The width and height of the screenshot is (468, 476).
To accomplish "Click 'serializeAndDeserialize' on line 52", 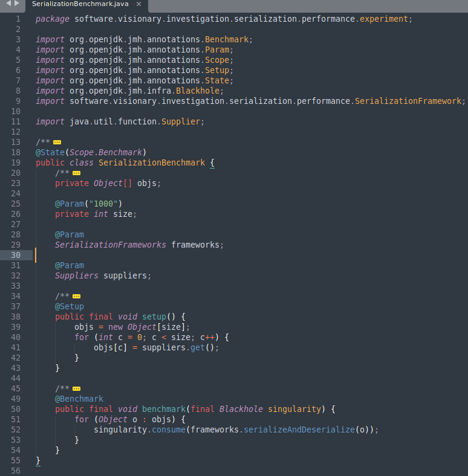I will pyautogui.click(x=299, y=430).
